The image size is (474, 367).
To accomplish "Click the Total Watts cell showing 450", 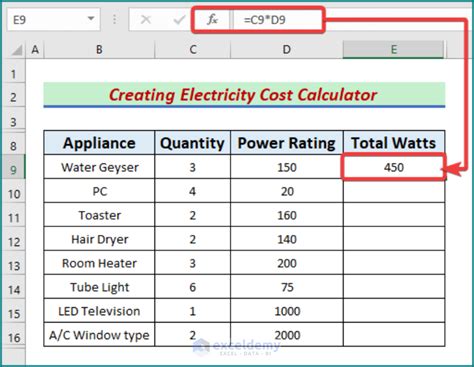I will pos(394,167).
